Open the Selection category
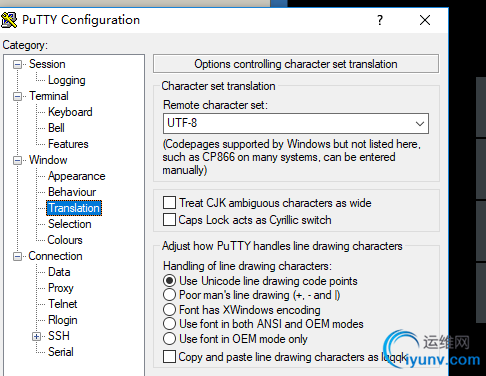Image resolution: width=486 pixels, height=376 pixels. pos(70,224)
